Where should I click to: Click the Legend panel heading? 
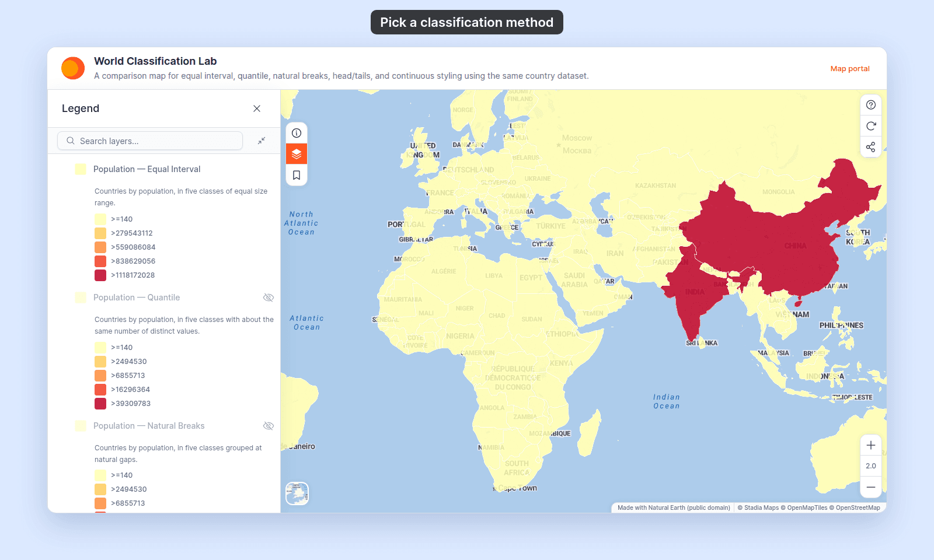(81, 108)
